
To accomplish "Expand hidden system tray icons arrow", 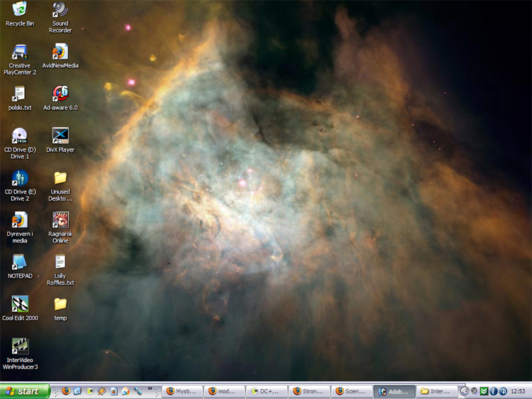I will [x=465, y=390].
